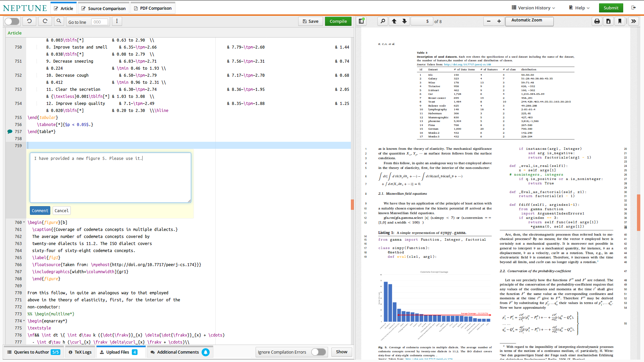Enable Ignore Compilation Errors toggle

point(318,352)
